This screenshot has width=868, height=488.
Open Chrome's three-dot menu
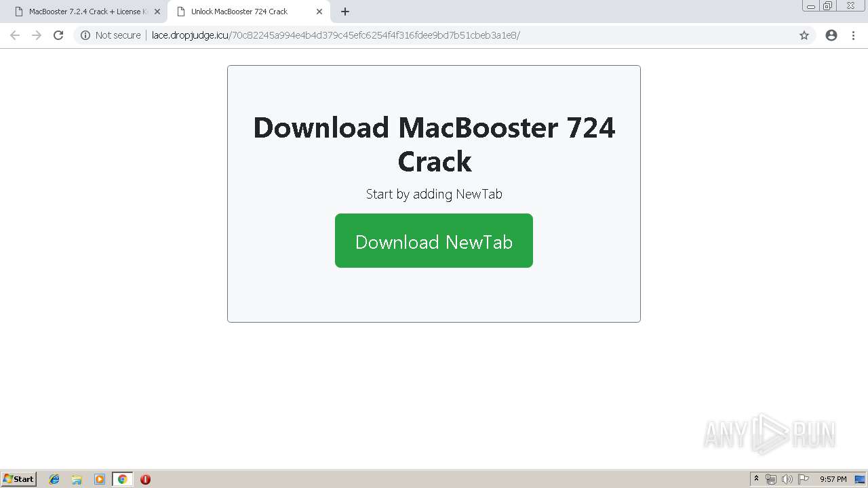click(854, 35)
